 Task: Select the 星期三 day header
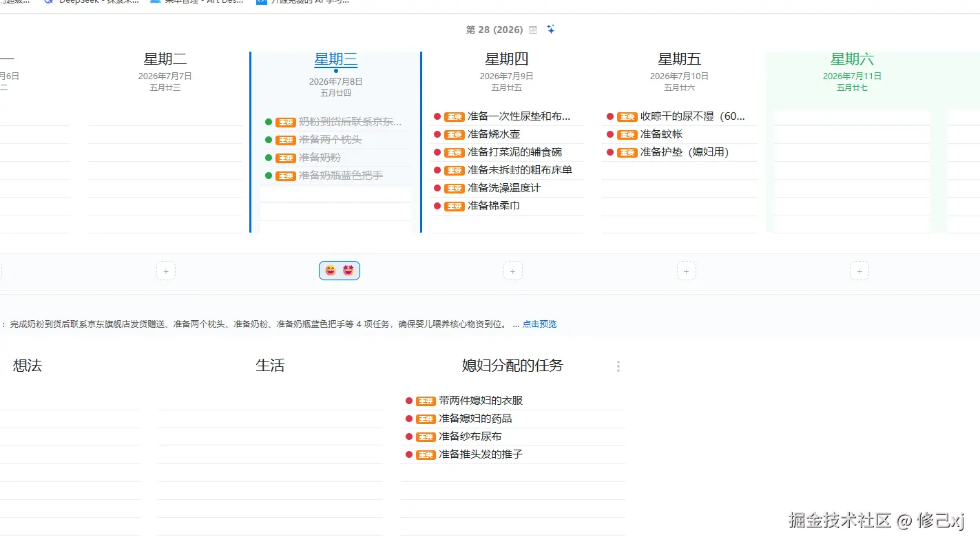pyautogui.click(x=336, y=59)
